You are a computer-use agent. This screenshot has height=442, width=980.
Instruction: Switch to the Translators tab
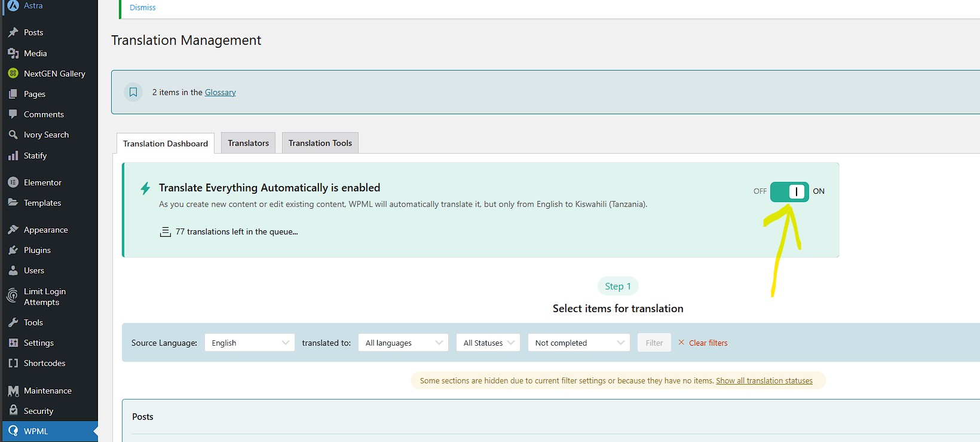pyautogui.click(x=248, y=143)
